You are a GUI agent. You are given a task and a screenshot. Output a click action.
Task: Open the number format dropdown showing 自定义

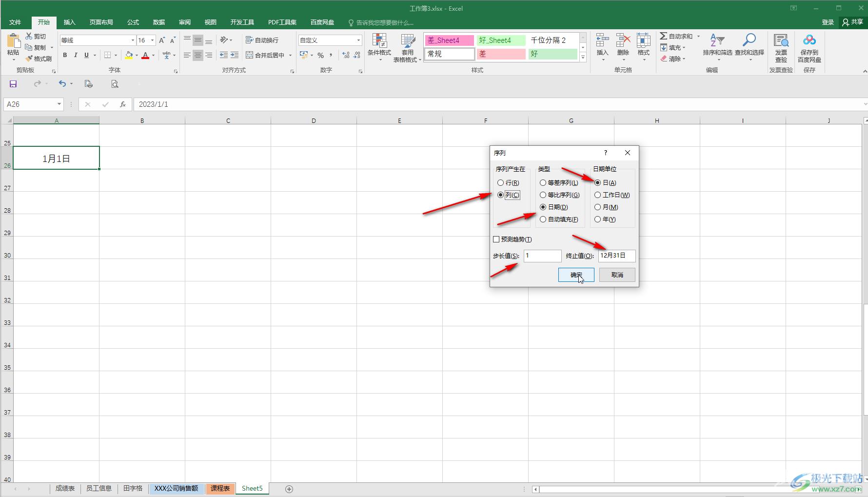click(358, 40)
